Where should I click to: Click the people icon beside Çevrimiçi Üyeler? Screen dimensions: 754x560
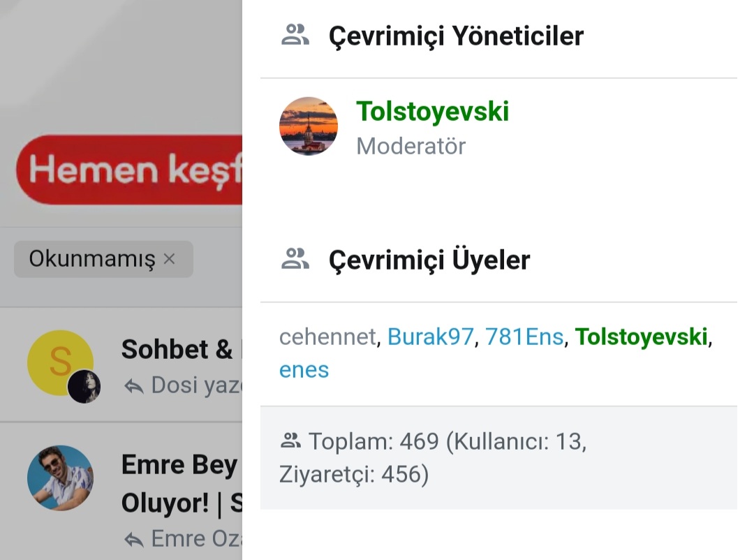(x=295, y=259)
